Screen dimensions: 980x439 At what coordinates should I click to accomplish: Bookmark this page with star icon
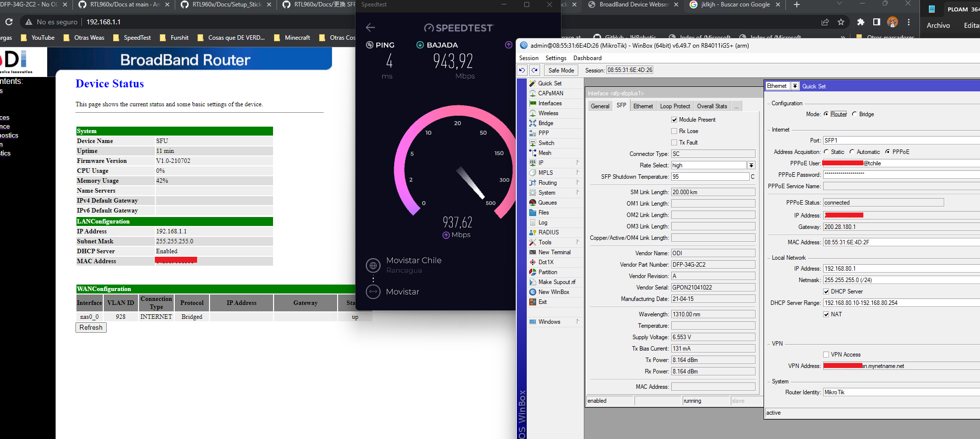tap(841, 22)
